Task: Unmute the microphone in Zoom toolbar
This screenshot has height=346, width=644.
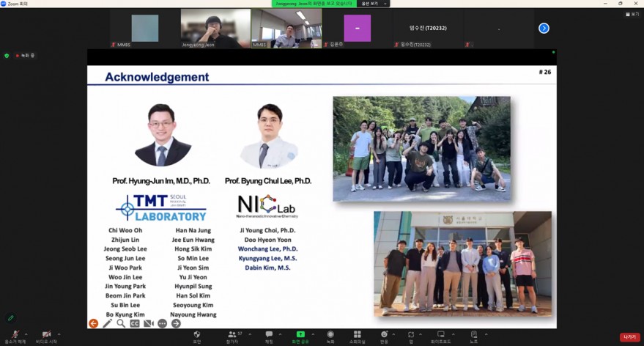Action: click(15, 334)
